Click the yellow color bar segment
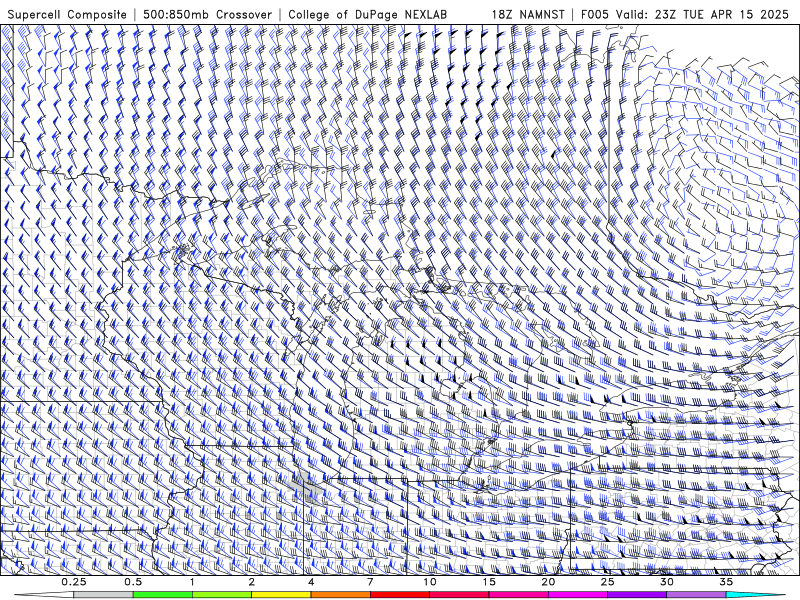 click(x=281, y=595)
